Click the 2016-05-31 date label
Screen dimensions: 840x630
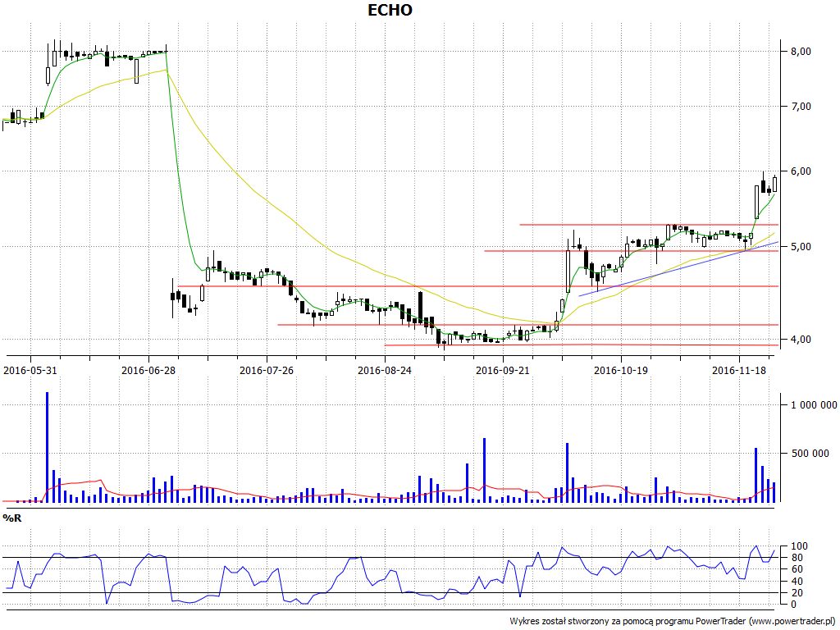click(30, 370)
